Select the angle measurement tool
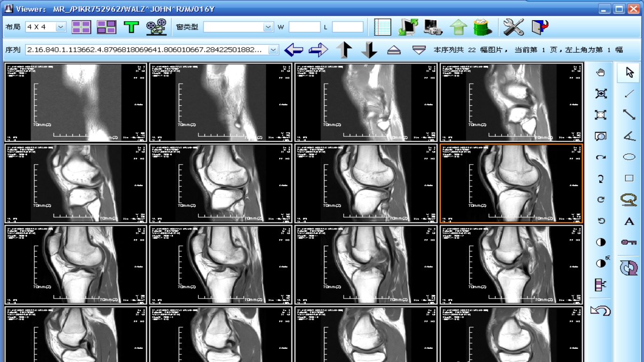 [629, 136]
